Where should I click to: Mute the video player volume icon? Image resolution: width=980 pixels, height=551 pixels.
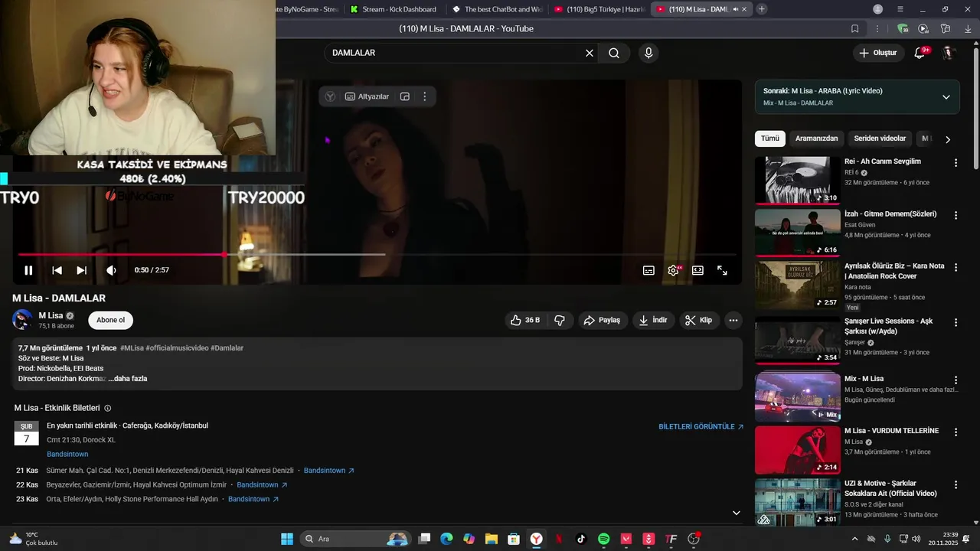[x=111, y=270]
